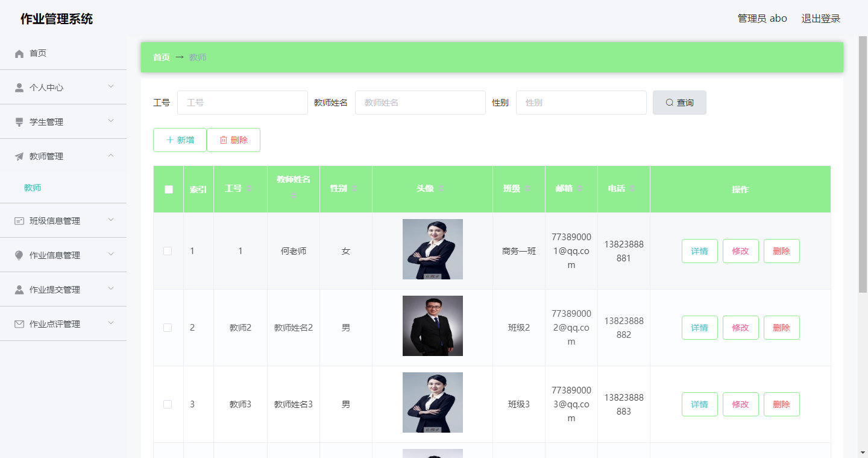Viewport: 868px width, 458px height.
Task: Sort by 班级 column sort arrows
Action: (527, 189)
